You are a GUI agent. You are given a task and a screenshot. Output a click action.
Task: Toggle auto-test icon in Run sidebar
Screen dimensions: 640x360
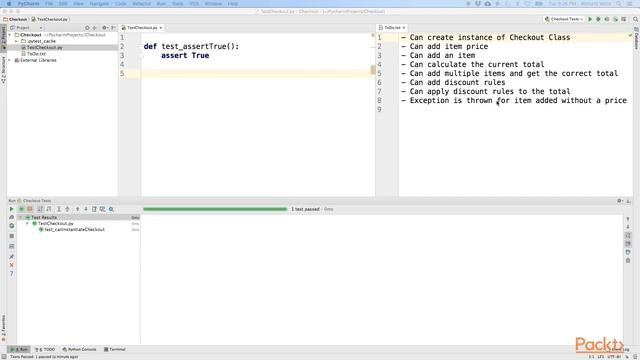coord(11,226)
